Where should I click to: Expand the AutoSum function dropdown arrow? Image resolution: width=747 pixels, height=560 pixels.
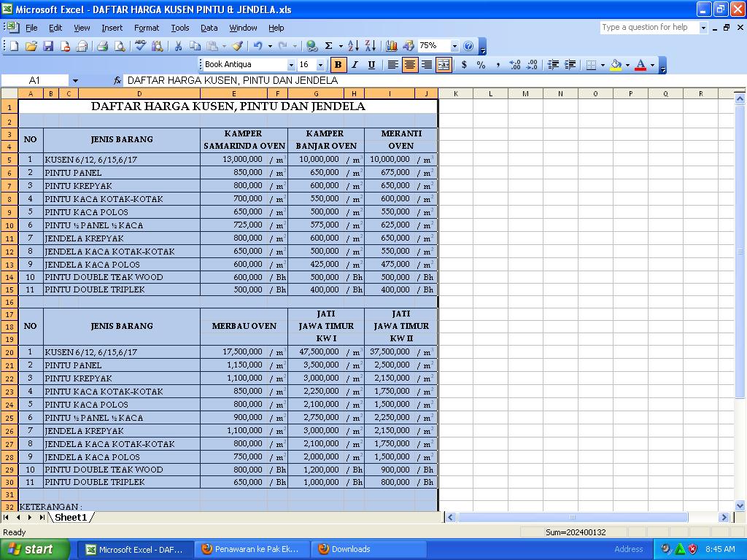point(341,46)
